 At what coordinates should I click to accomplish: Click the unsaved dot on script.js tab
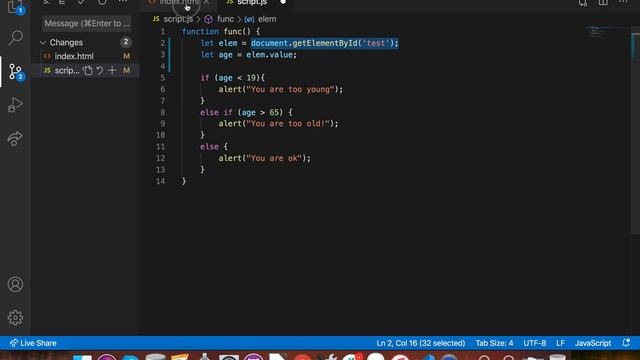coord(283,2)
